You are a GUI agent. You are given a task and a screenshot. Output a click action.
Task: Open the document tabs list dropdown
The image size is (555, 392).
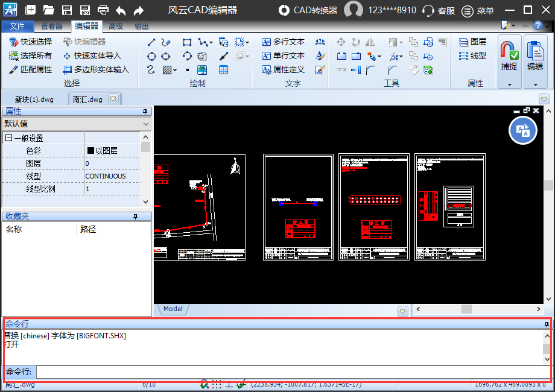[x=544, y=99]
